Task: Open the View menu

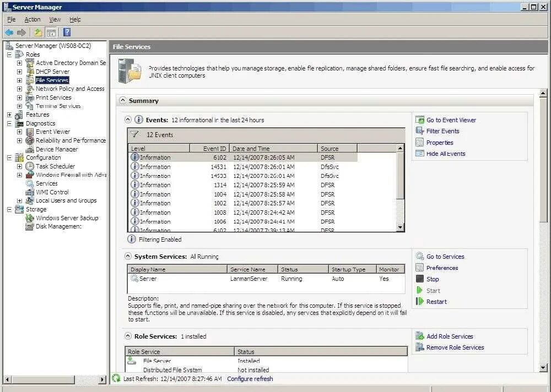Action: tap(54, 19)
